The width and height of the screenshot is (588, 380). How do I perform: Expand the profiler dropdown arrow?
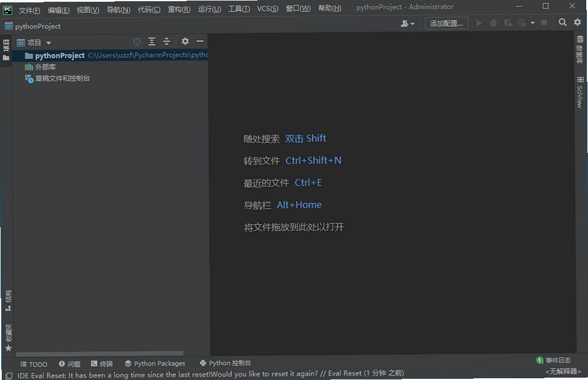click(x=533, y=23)
